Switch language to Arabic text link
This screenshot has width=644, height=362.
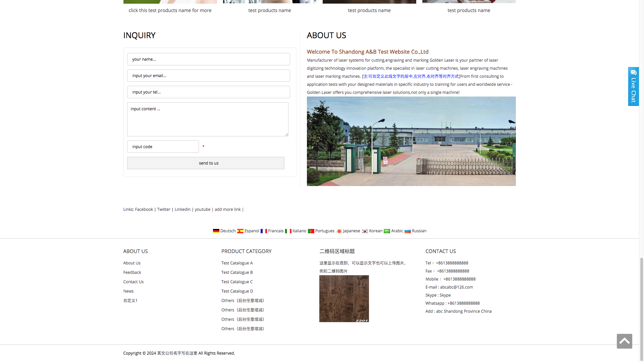click(x=397, y=231)
